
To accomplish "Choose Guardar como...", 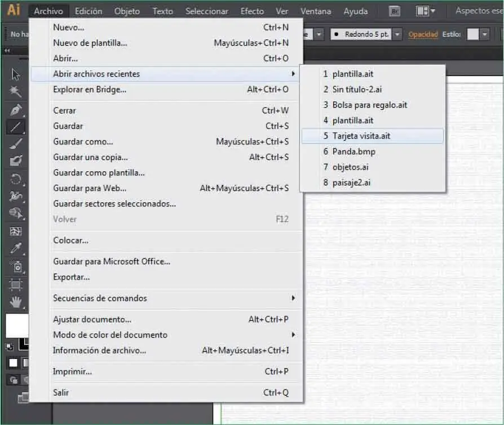I will (x=166, y=141).
